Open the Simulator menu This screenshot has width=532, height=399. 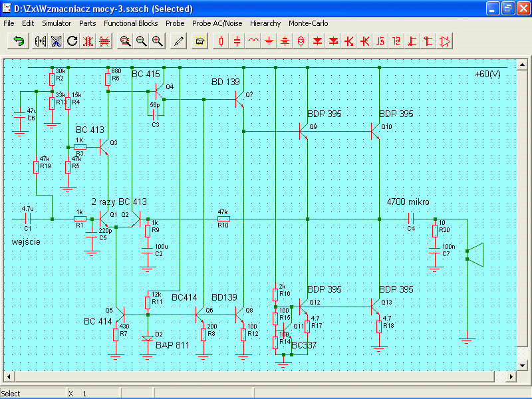(57, 23)
